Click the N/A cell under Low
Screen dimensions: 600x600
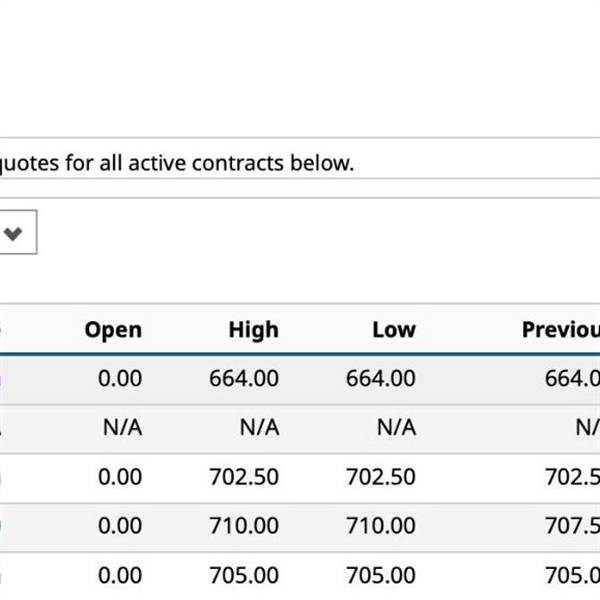(x=396, y=428)
